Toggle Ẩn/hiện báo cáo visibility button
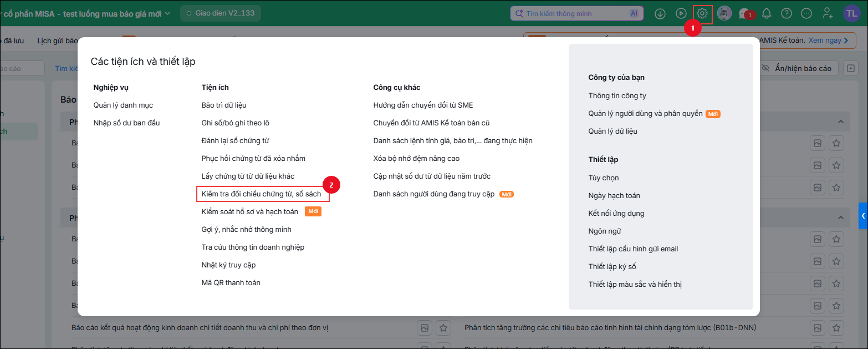This screenshot has width=868, height=349. 796,68
